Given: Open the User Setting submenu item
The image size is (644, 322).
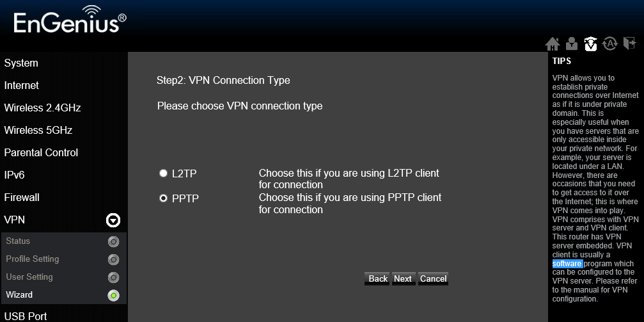Looking at the screenshot, I should point(29,277).
